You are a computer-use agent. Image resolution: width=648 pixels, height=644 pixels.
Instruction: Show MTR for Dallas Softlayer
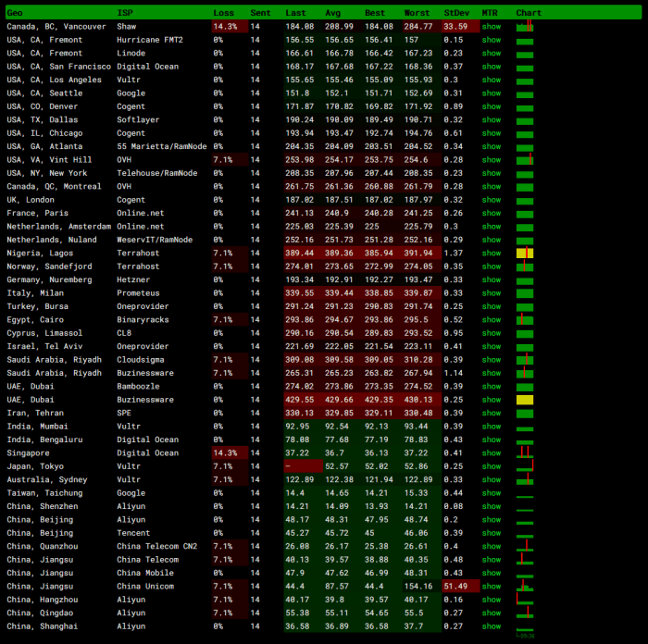492,119
